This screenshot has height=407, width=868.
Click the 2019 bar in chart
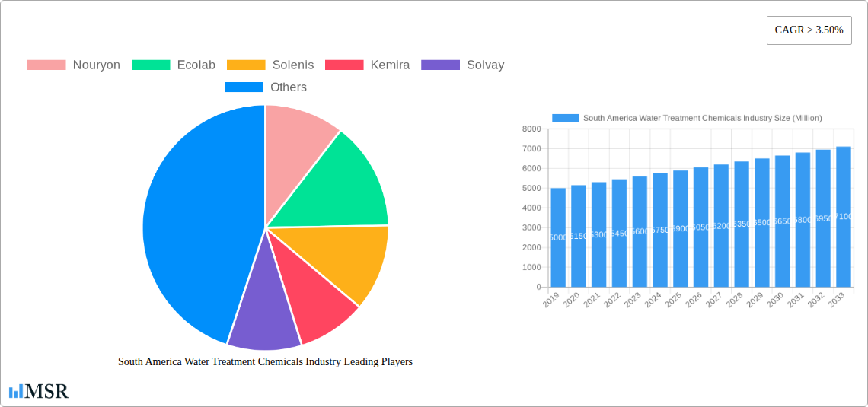coord(558,237)
